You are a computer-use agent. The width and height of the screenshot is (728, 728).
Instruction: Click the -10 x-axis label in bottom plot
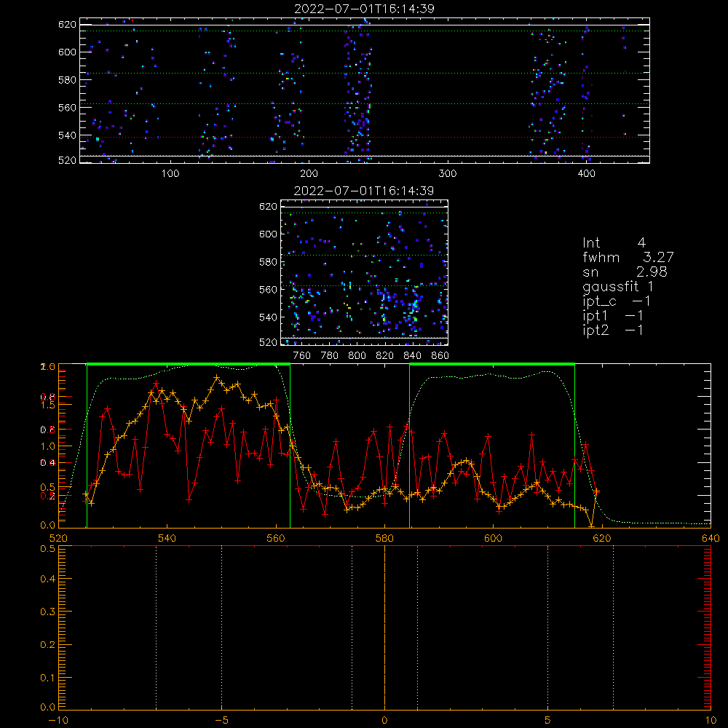[58, 721]
